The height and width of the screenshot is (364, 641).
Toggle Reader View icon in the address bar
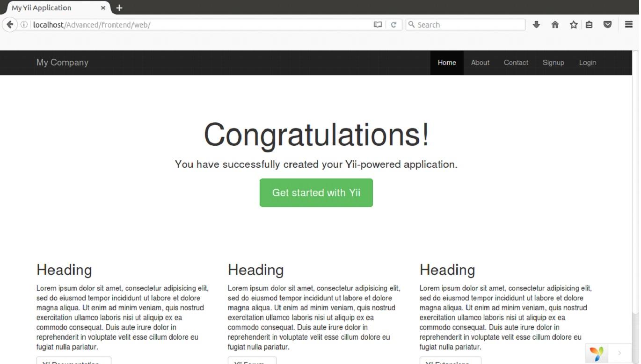pos(378,25)
